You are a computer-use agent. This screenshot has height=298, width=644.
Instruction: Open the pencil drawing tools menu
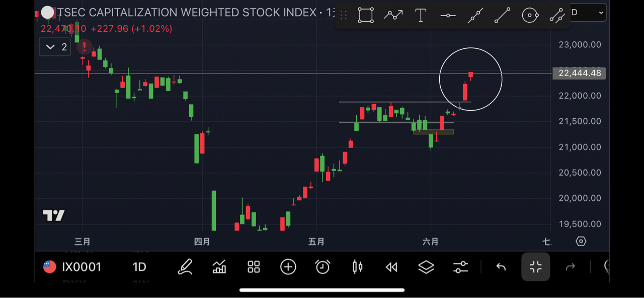coord(185,267)
